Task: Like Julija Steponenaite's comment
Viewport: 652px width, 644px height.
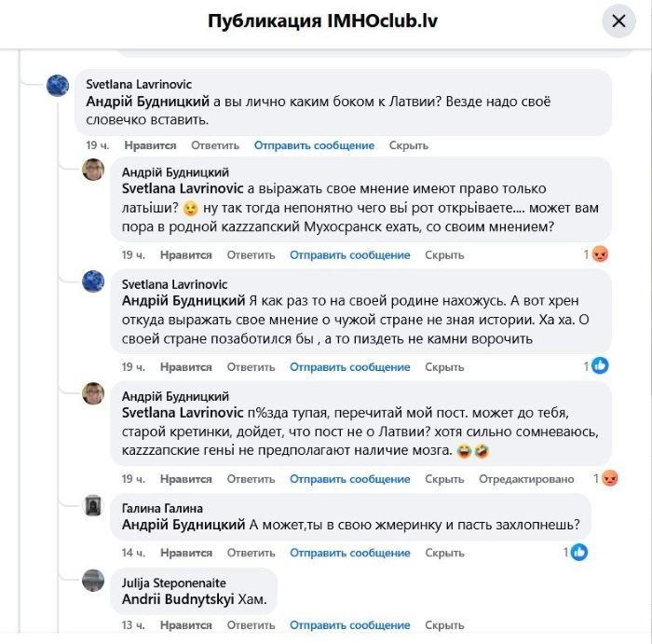Action: point(185,626)
